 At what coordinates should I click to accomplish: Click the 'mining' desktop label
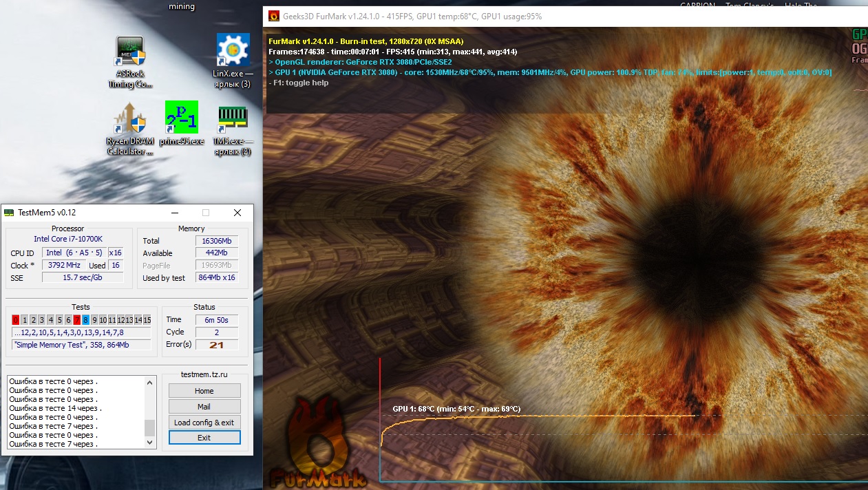182,7
